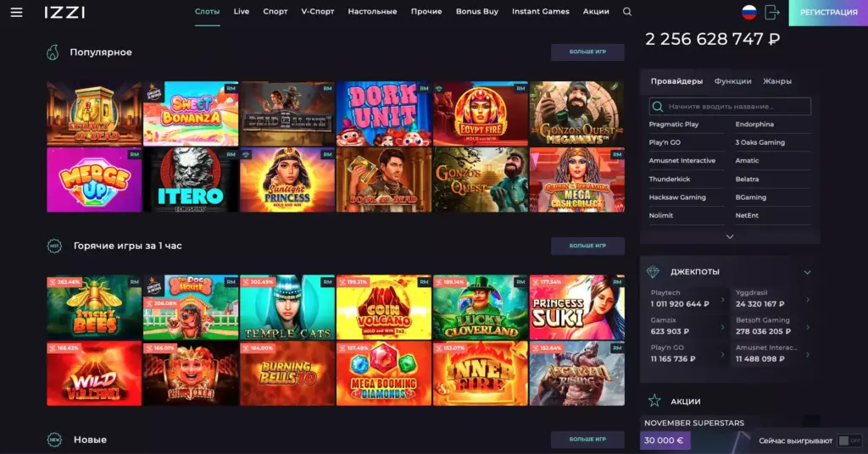Click the flame icon beside Популярное
Image resolution: width=868 pixels, height=454 pixels.
(53, 53)
